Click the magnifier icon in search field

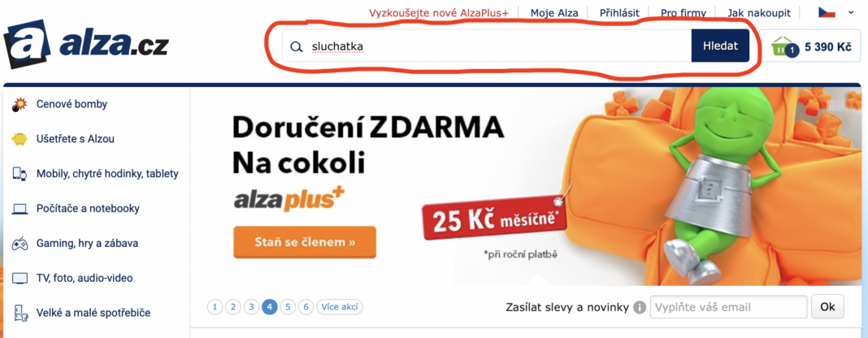[297, 46]
